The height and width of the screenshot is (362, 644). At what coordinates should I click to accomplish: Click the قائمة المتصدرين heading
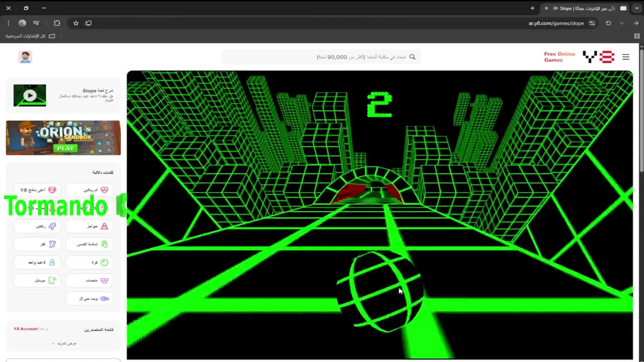pos(99,329)
